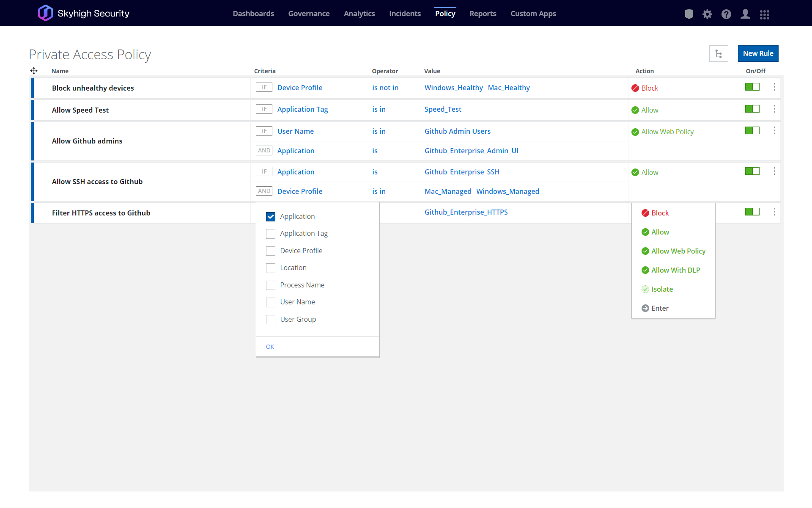Open the user profile icon
This screenshot has width=812, height=508.
(745, 14)
